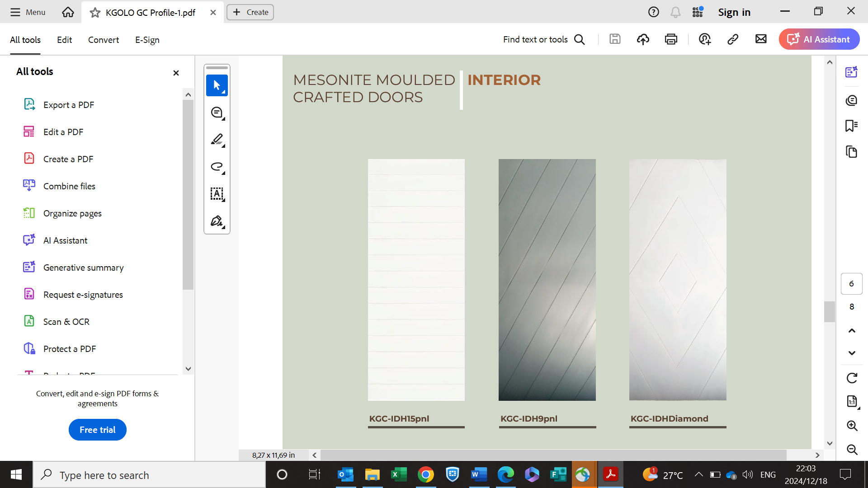
Task: Open the Convert menu tab
Action: point(103,40)
